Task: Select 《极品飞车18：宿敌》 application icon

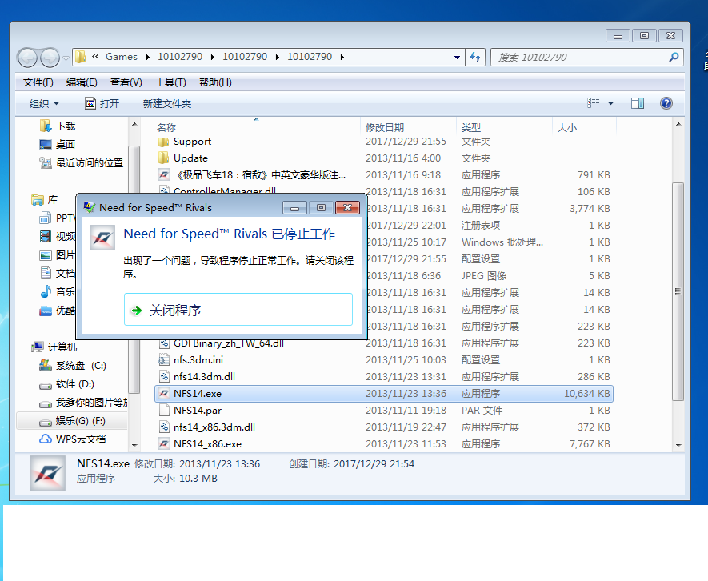Action: (164, 175)
